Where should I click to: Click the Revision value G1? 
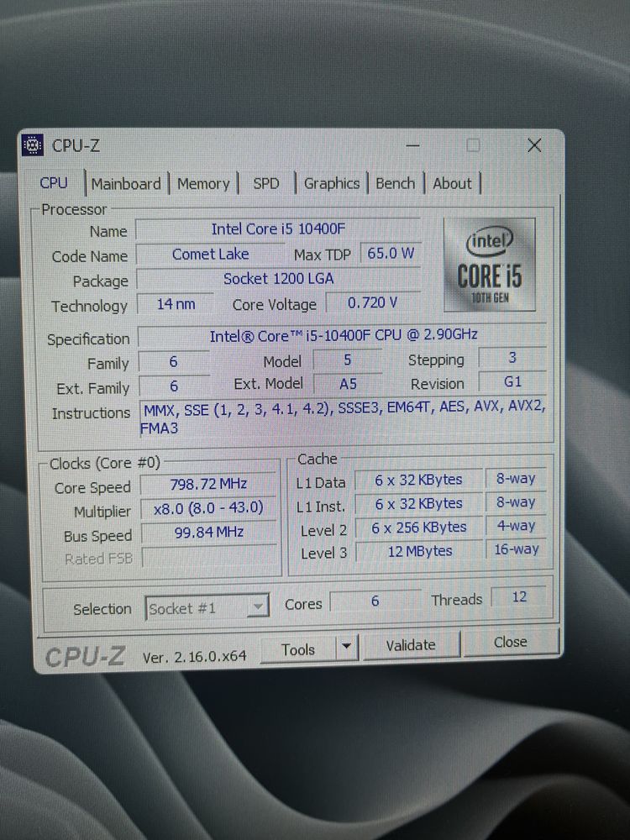[512, 381]
